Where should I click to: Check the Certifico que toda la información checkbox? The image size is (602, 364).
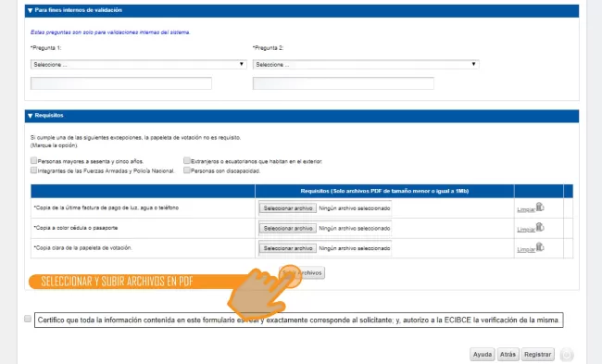[x=28, y=319]
